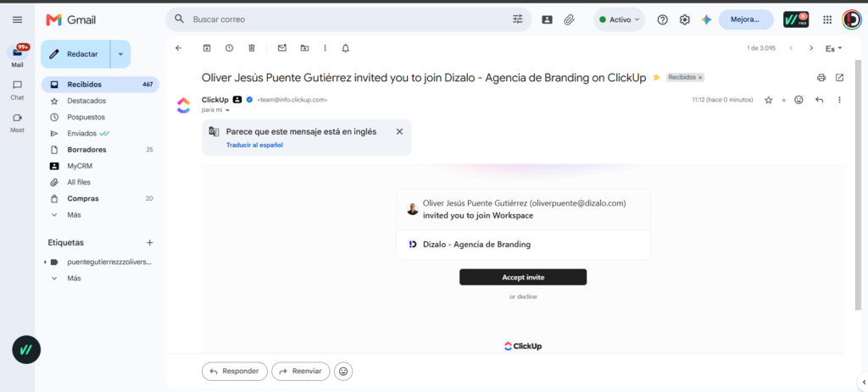This screenshot has height=392, width=868.
Task: Click the Gmail logo
Action: (71, 20)
